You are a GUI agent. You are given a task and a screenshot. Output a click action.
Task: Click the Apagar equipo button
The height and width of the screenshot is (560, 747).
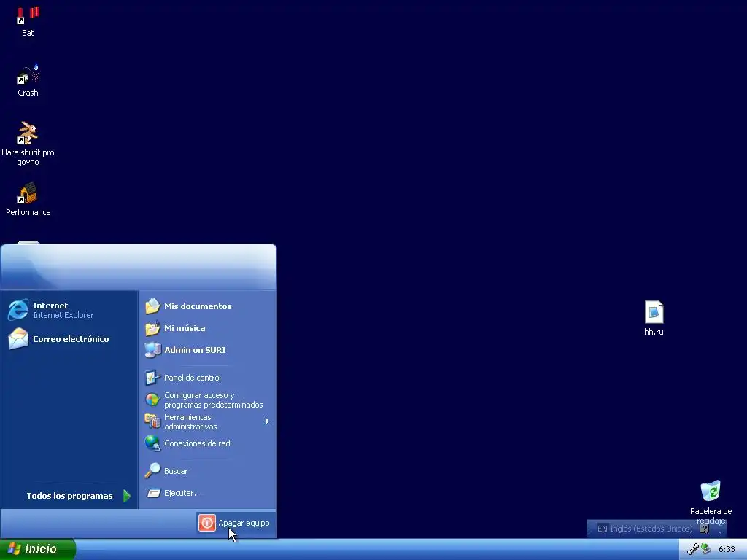(x=234, y=523)
